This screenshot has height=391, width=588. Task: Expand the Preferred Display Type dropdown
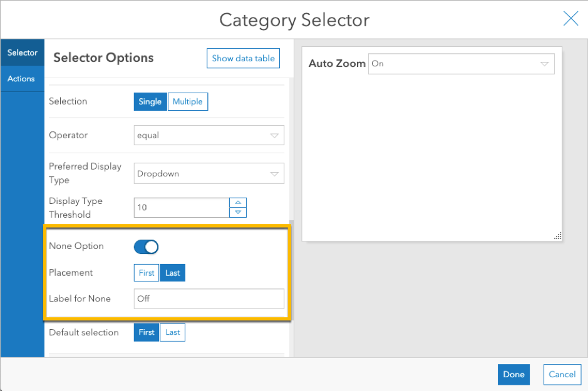click(x=209, y=173)
